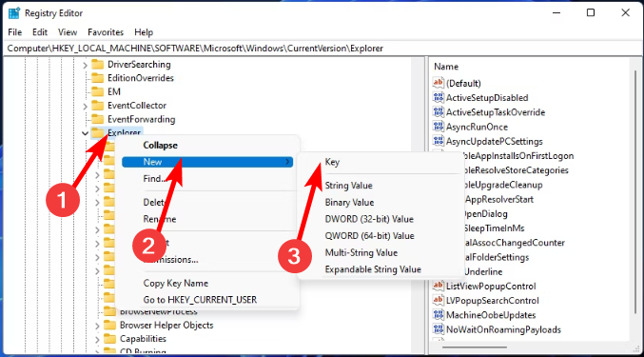Select the EventCollector folder icon
The image size is (644, 357).
tap(97, 106)
